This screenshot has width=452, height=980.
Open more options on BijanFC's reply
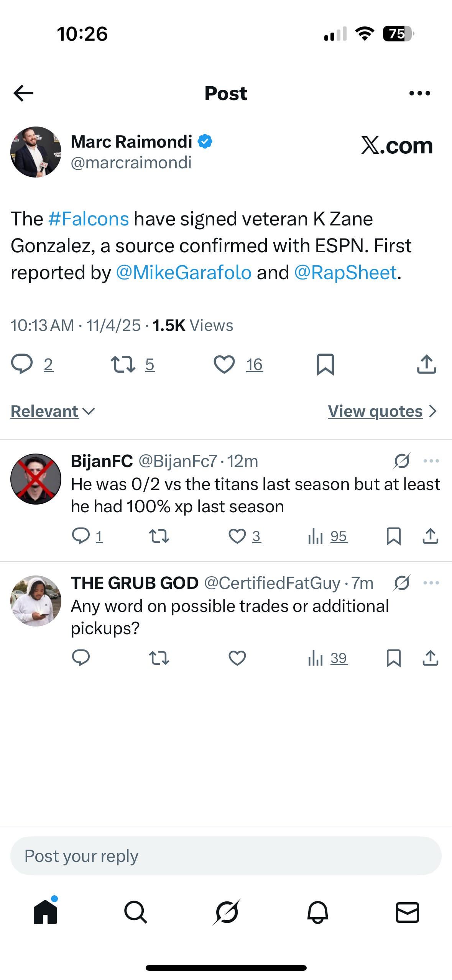coord(431,461)
